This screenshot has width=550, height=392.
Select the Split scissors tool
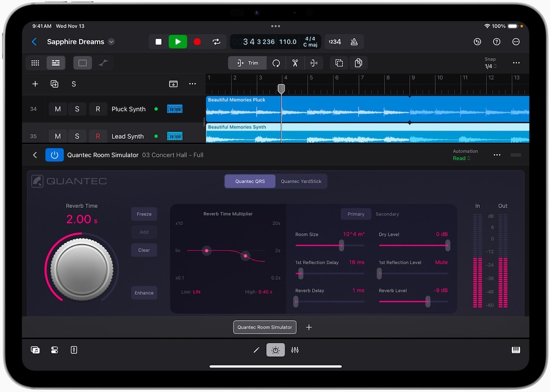pos(295,63)
